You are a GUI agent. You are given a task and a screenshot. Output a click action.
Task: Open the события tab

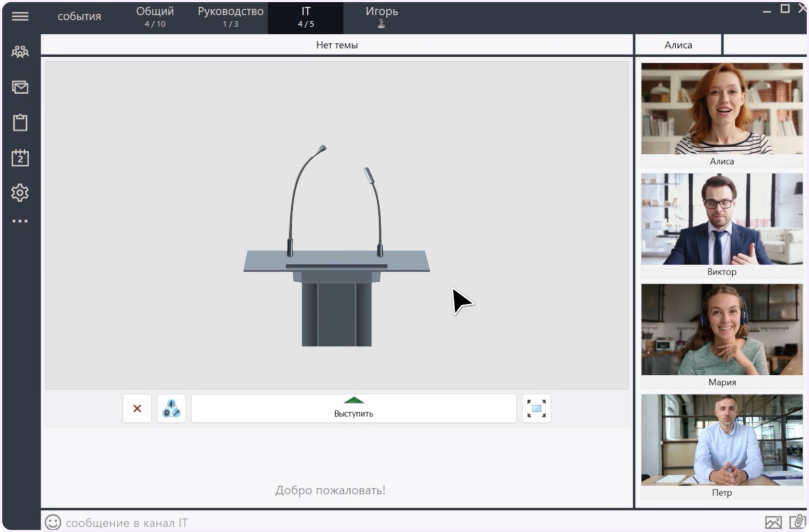click(x=79, y=17)
